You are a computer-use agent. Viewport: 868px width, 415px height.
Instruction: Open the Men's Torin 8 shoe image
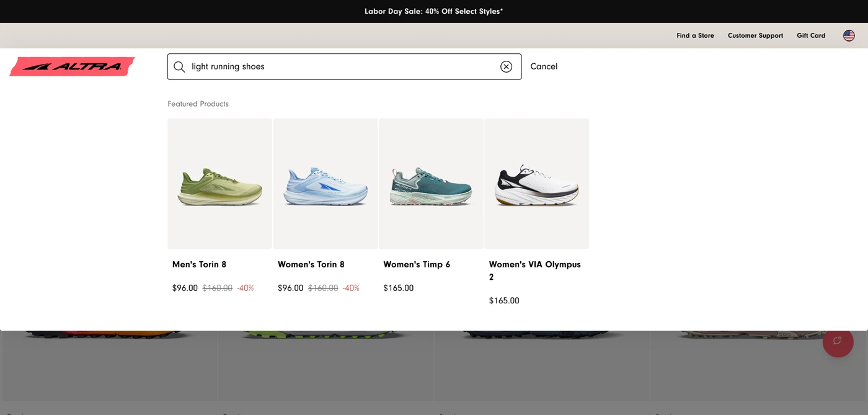click(219, 184)
